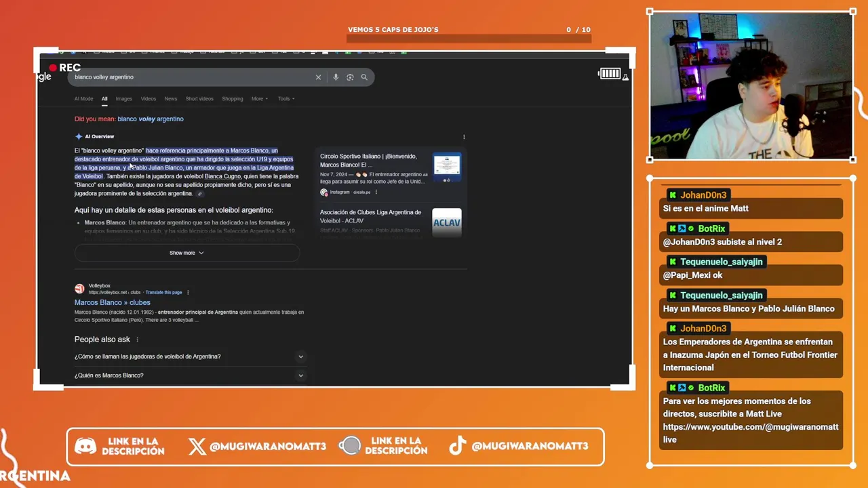
Task: Click the round icon beside the second LINK EN LA DESCRIPCIÓN
Action: point(350,445)
